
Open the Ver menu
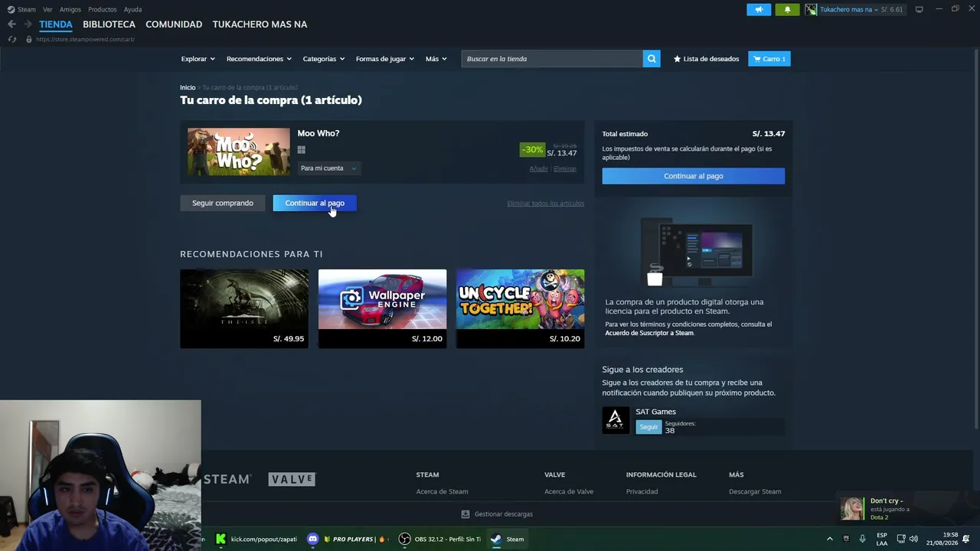coord(47,9)
